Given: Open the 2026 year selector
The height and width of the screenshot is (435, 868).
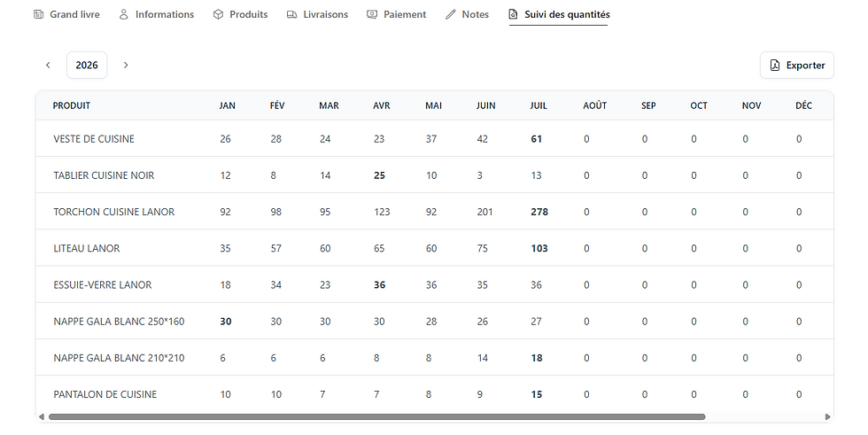Looking at the screenshot, I should point(87,66).
